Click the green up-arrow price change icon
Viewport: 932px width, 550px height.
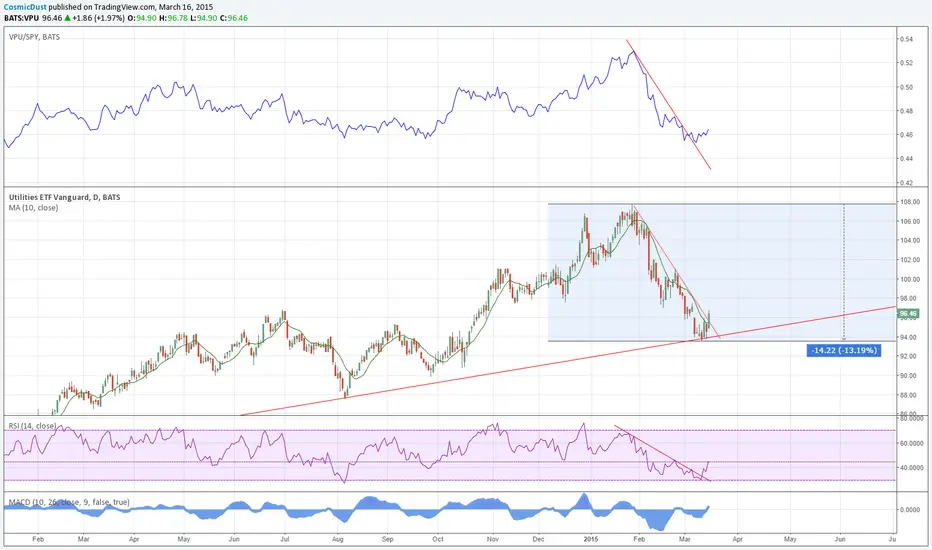coord(68,18)
